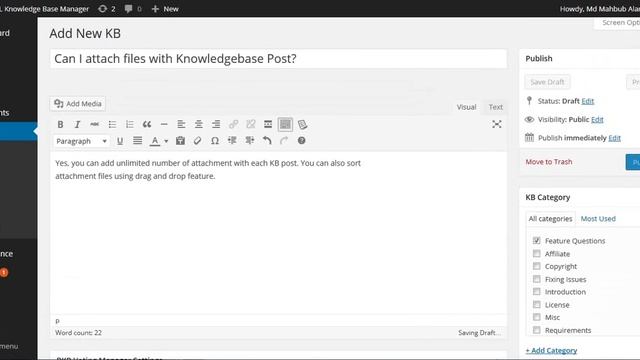Redo the last edit
Viewport: 640px width, 360px height.
[x=284, y=141]
